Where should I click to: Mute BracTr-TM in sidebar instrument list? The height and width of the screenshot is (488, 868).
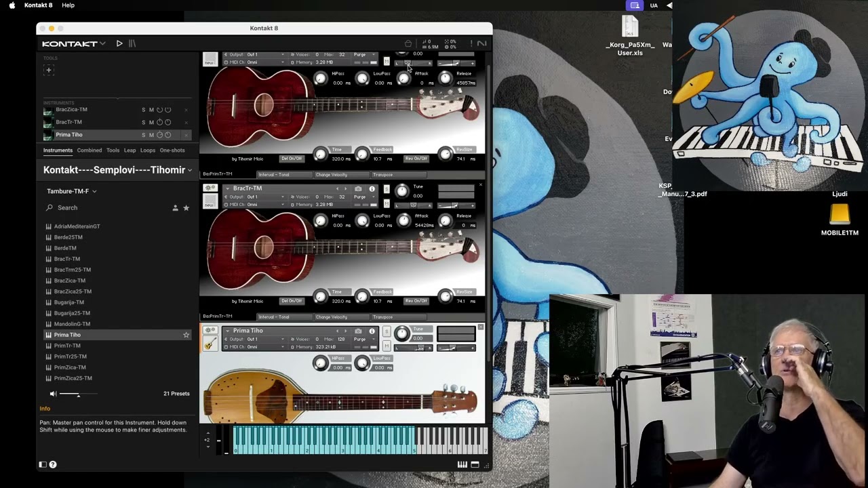151,123
